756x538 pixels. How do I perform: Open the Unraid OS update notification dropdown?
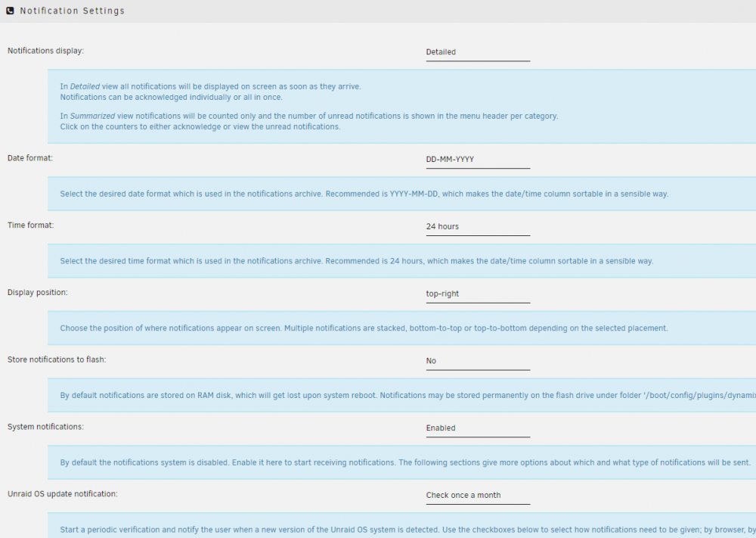[478, 495]
